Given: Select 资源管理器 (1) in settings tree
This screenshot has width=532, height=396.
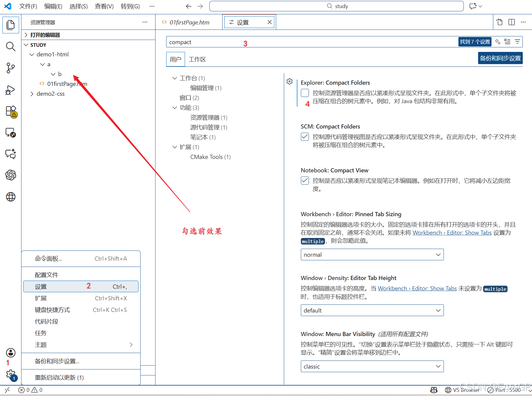Looking at the screenshot, I should pyautogui.click(x=209, y=117).
